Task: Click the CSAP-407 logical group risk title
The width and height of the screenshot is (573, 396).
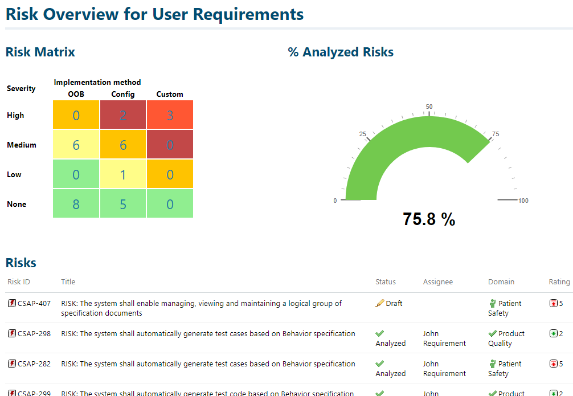Action: coord(201,308)
